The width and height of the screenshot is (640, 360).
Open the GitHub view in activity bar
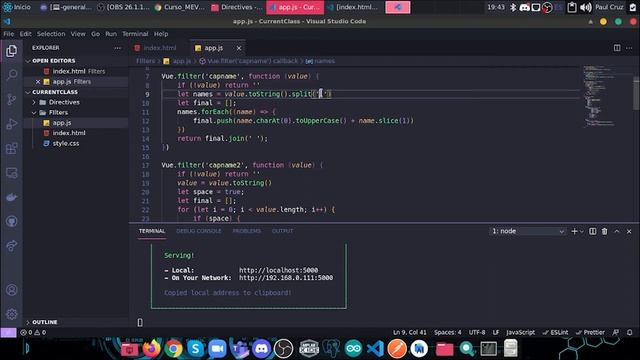pyautogui.click(x=11, y=221)
